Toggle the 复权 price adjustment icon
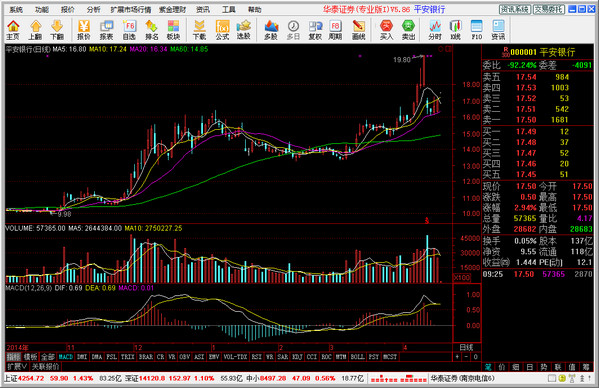 [315, 30]
